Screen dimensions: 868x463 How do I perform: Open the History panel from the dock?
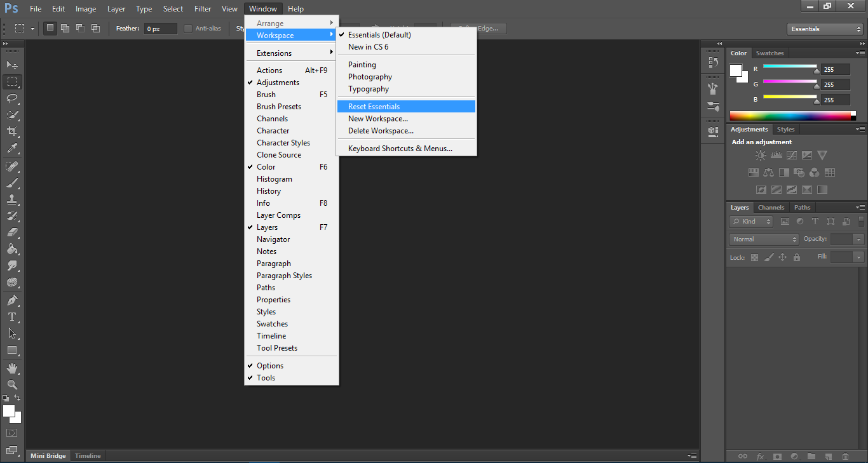click(x=713, y=62)
